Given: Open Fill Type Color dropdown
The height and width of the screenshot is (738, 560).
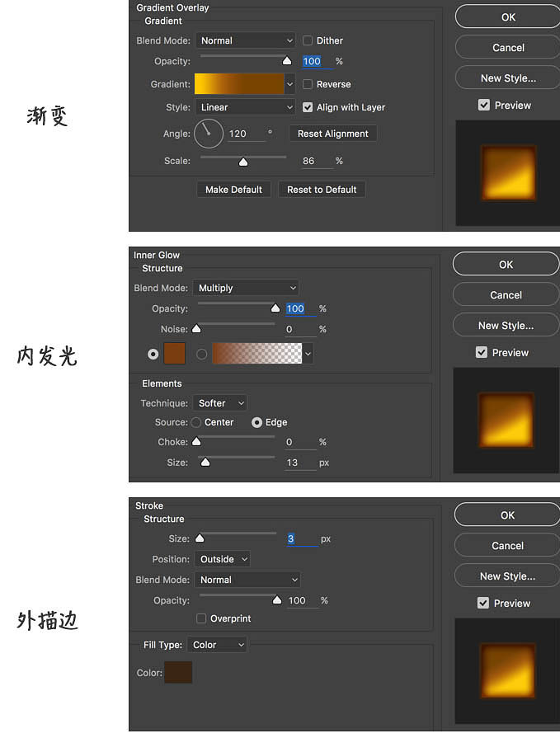Looking at the screenshot, I should [x=217, y=645].
